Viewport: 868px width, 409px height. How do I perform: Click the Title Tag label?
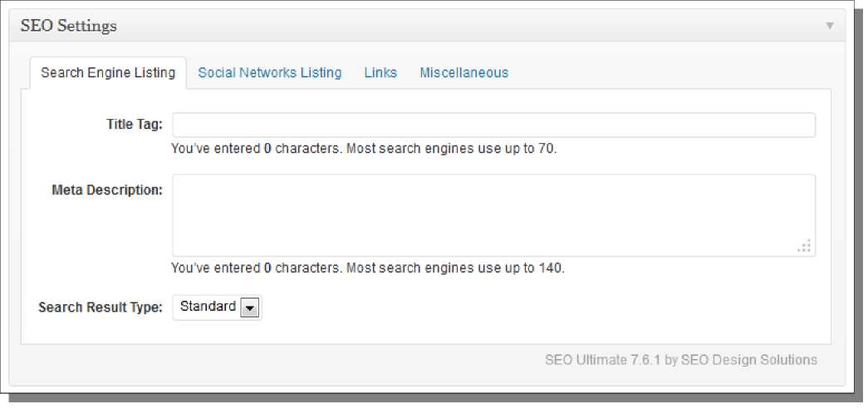click(135, 124)
